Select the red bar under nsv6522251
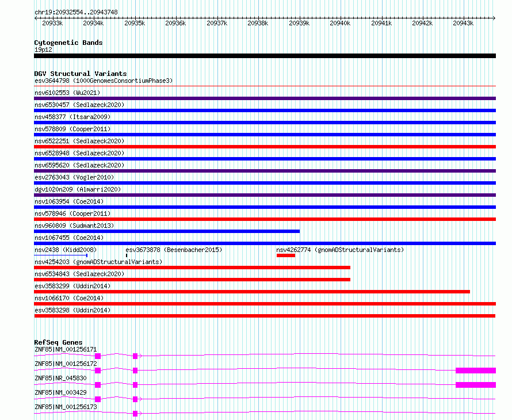Screen dimensions: 512x420 [x=265, y=147]
